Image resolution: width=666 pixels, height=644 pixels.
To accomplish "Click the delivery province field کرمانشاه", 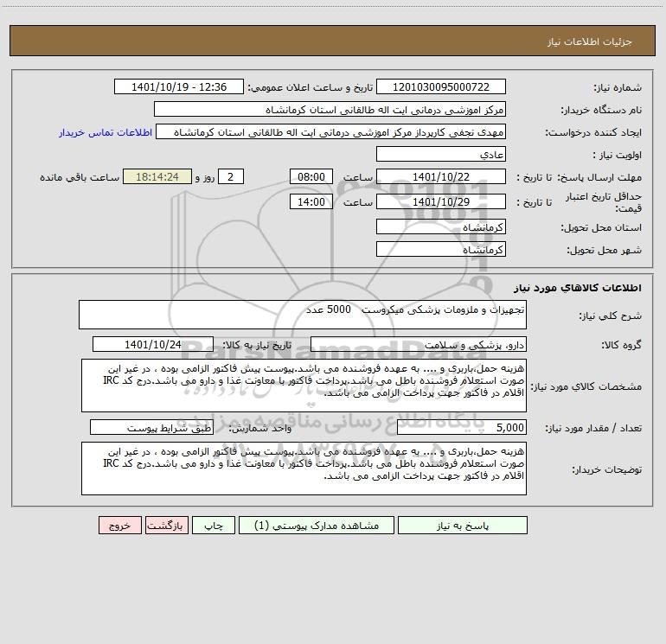I will click(x=441, y=226).
